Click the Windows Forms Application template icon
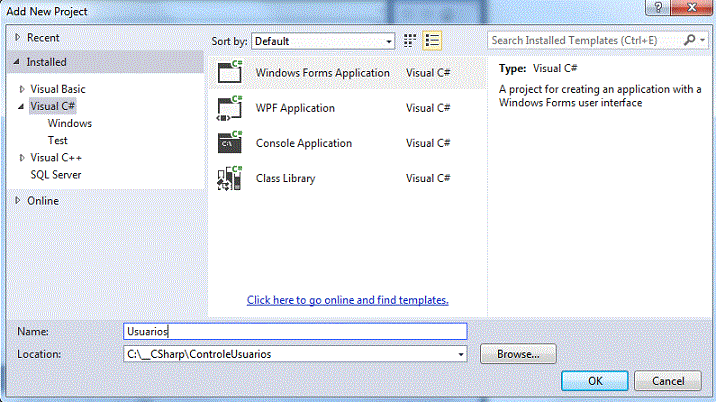The height and width of the screenshot is (402, 716). pyautogui.click(x=230, y=72)
